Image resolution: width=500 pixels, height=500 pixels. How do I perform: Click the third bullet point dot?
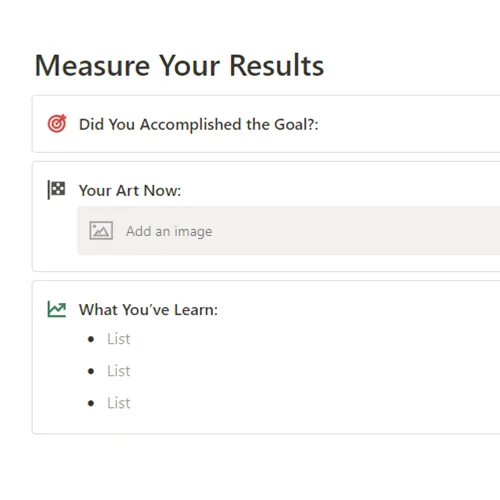coord(91,403)
